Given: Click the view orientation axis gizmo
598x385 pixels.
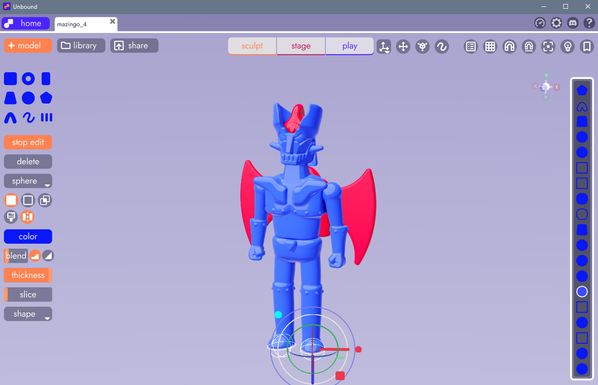Looking at the screenshot, I should (546, 87).
